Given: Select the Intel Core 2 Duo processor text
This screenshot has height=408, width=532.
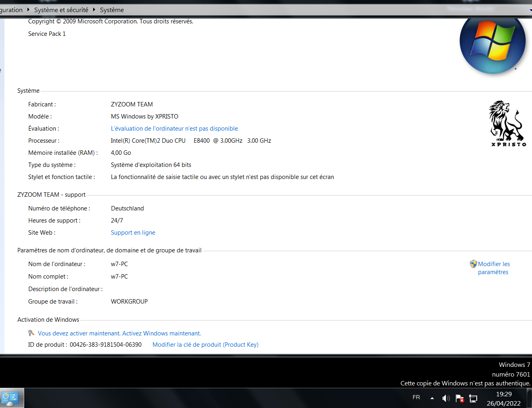Looking at the screenshot, I should click(191, 141).
